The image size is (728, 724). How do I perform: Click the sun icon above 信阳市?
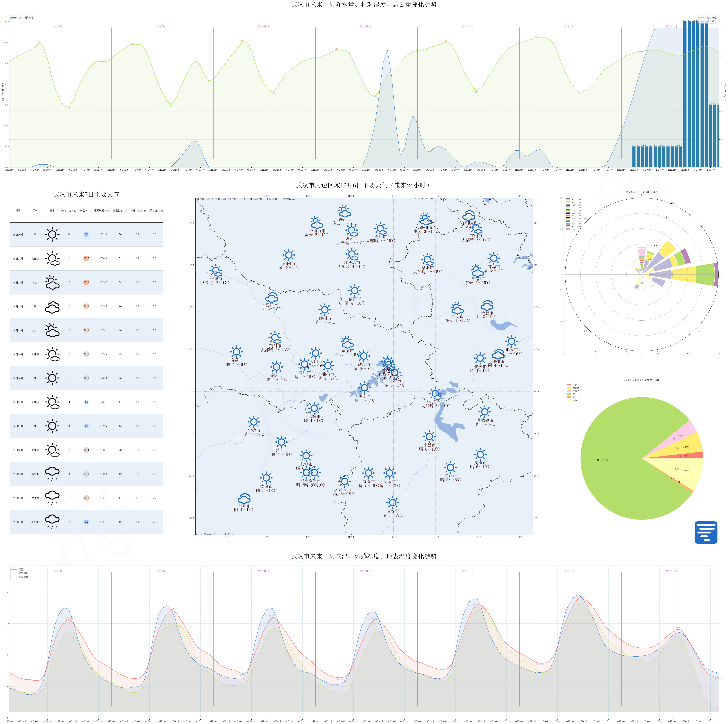(x=355, y=290)
